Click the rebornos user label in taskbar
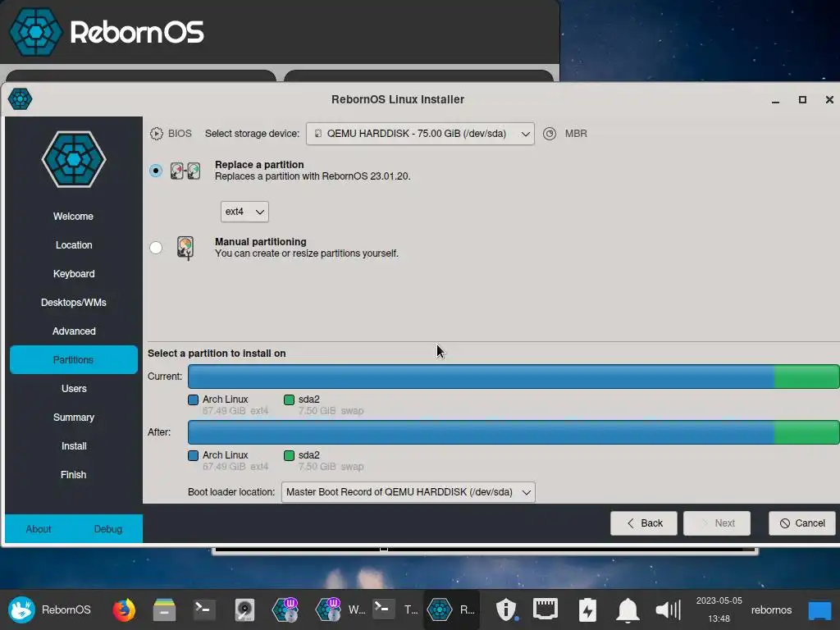This screenshot has width=840, height=630. click(x=771, y=609)
